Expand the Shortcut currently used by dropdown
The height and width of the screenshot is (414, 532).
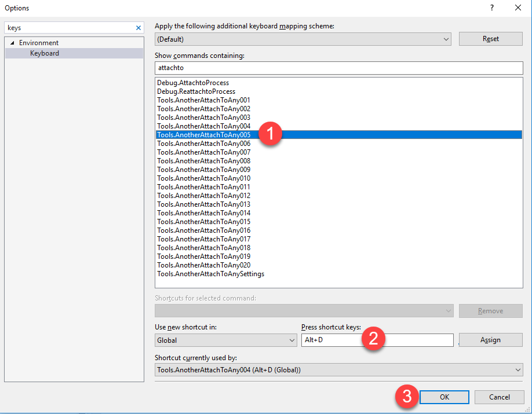click(339, 370)
